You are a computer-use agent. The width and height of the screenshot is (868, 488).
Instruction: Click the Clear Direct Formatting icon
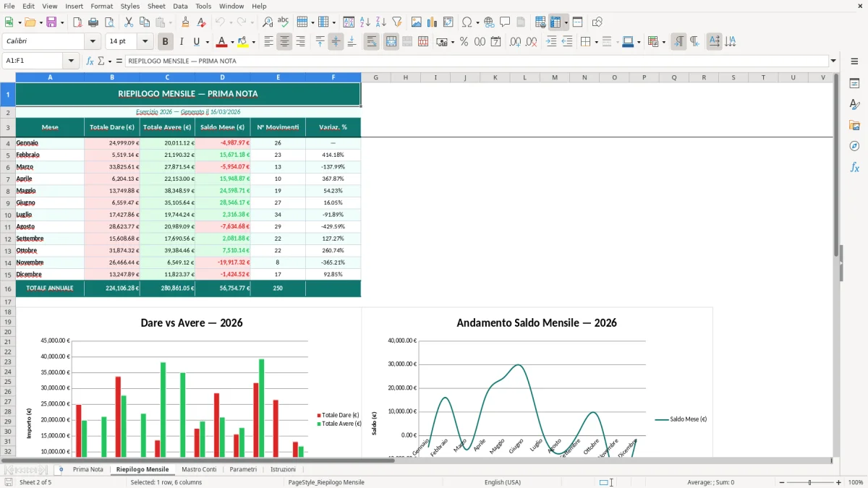click(200, 22)
